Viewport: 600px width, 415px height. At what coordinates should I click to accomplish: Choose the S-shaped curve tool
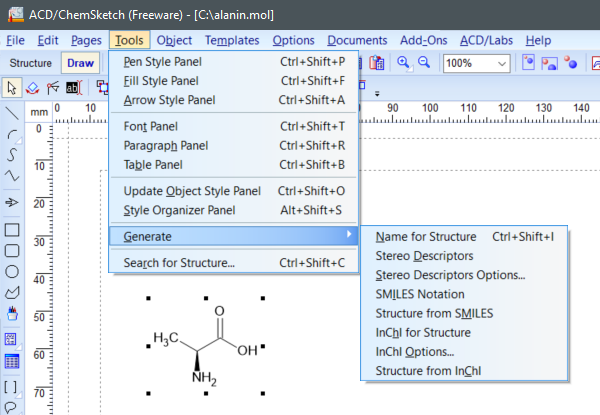coord(12,155)
